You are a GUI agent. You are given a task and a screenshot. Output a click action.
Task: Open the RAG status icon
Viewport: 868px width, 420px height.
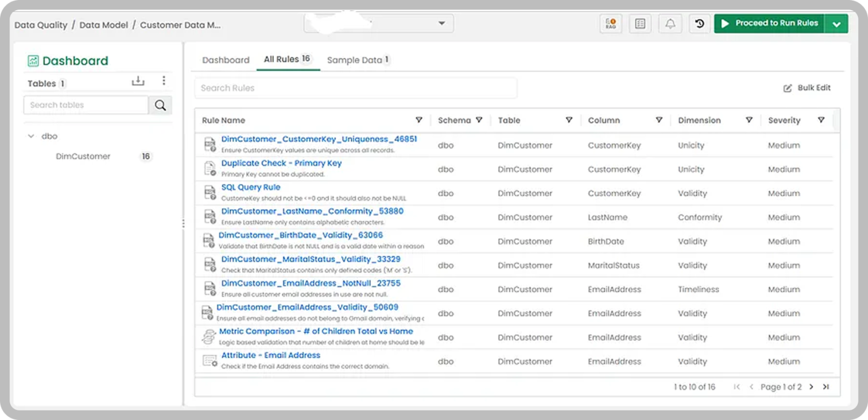pyautogui.click(x=611, y=24)
